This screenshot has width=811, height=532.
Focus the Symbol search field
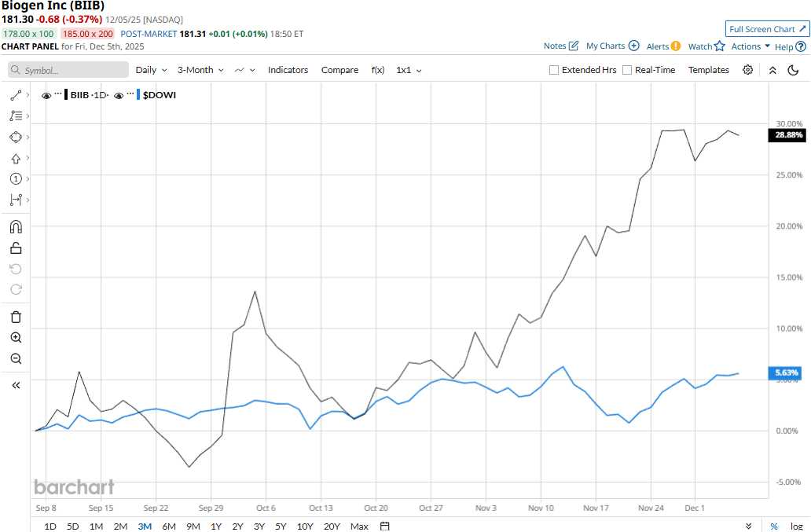[68, 70]
